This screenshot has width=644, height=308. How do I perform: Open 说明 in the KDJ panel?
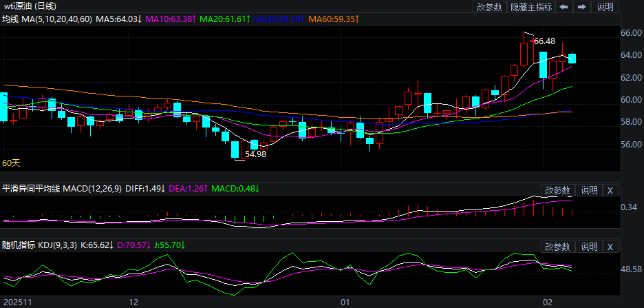(589, 247)
